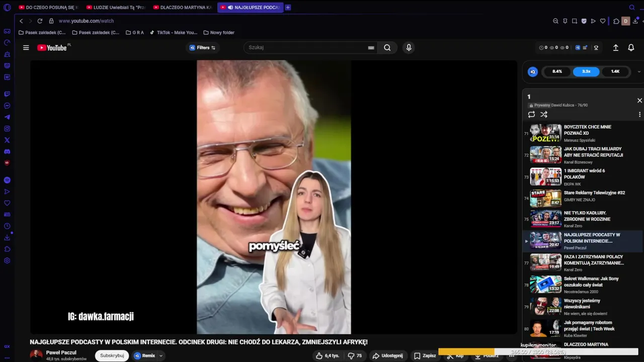This screenshot has width=644, height=362.
Task: Click the search magnifier button
Action: [387, 48]
